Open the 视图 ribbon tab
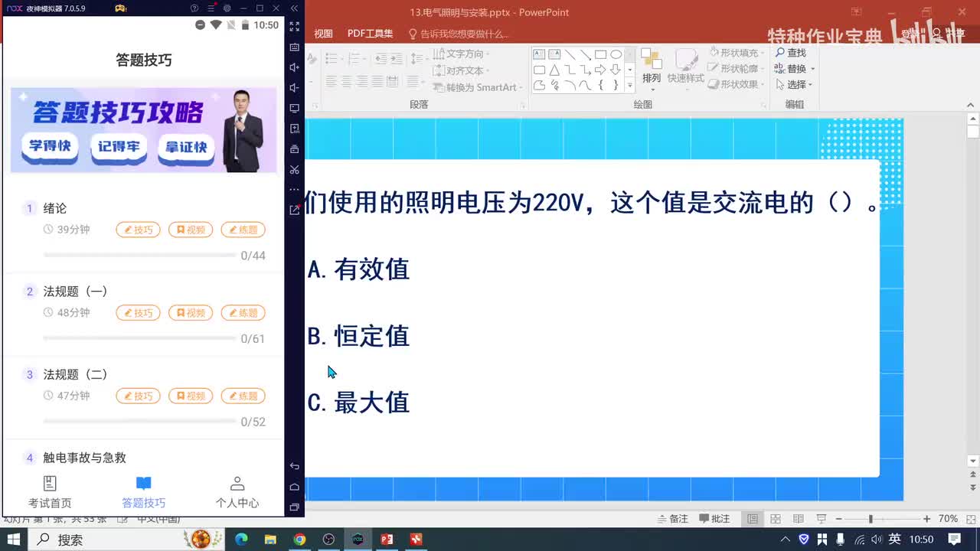 pyautogui.click(x=323, y=34)
